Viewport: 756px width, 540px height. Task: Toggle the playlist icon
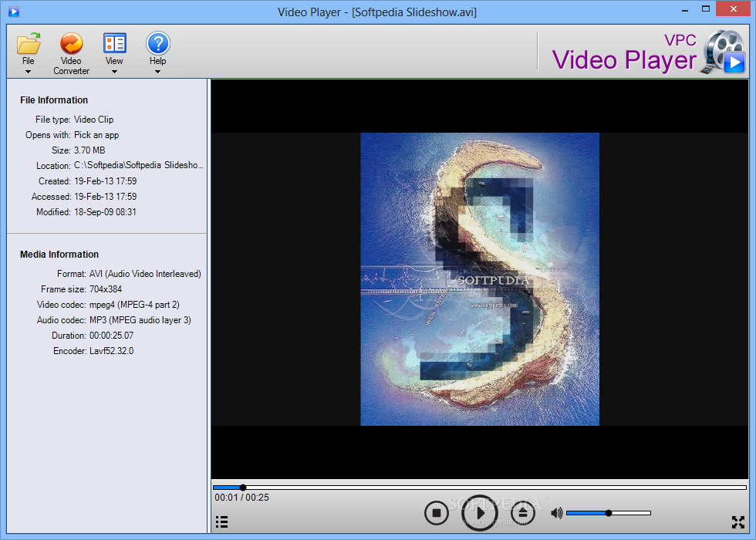222,521
